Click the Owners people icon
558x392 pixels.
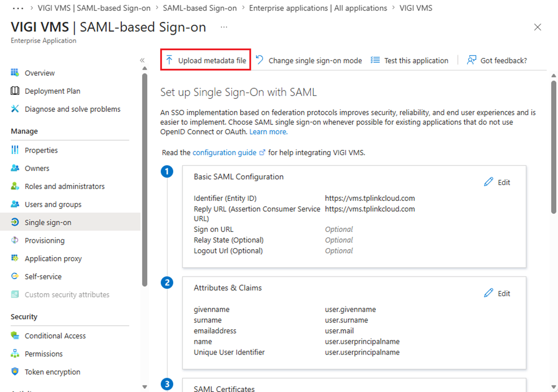[15, 168]
